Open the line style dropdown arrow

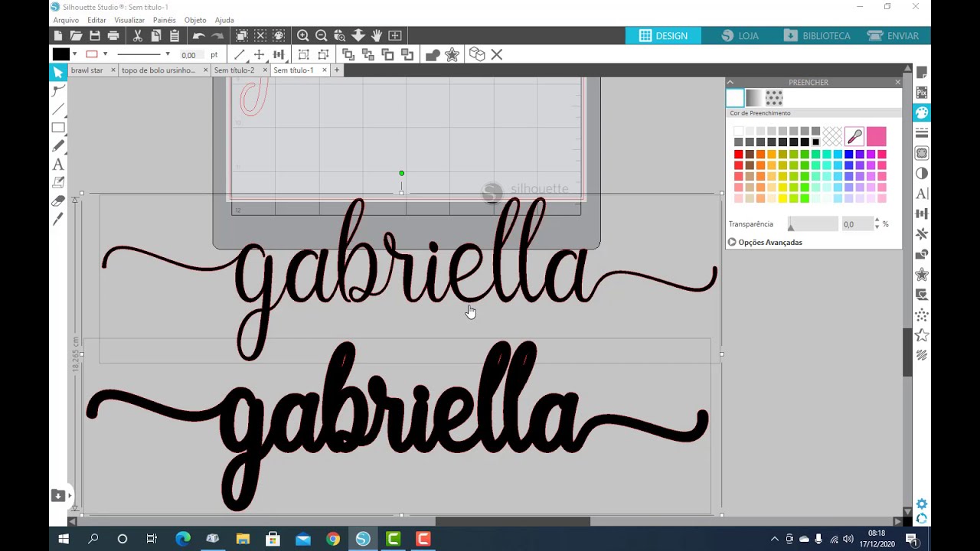click(x=167, y=54)
